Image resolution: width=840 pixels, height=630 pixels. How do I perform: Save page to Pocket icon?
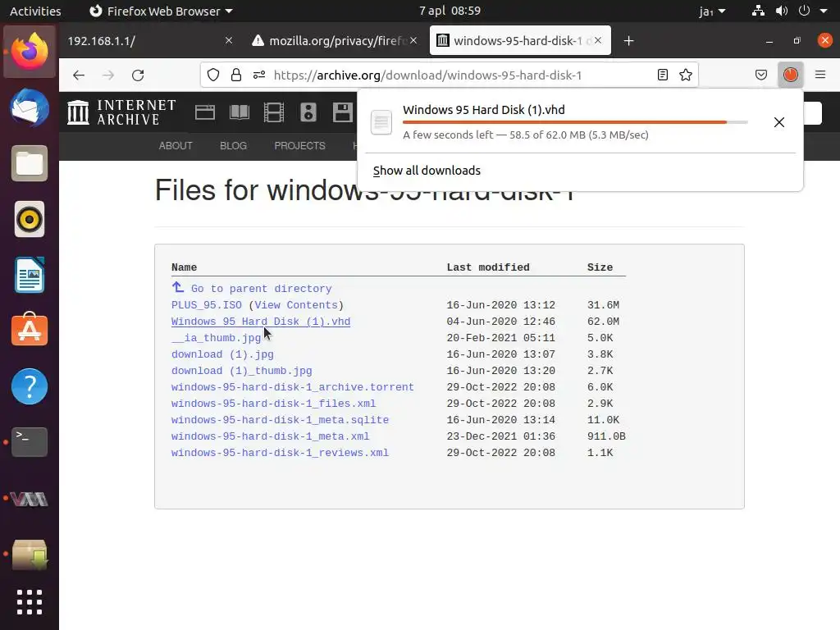tap(761, 75)
